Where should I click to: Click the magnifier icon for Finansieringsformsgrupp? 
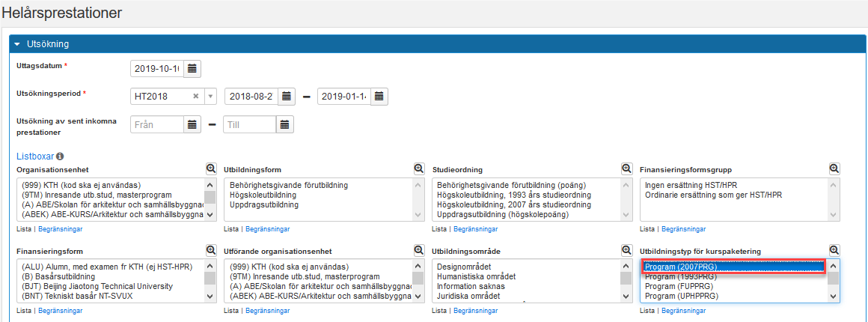[x=834, y=169]
